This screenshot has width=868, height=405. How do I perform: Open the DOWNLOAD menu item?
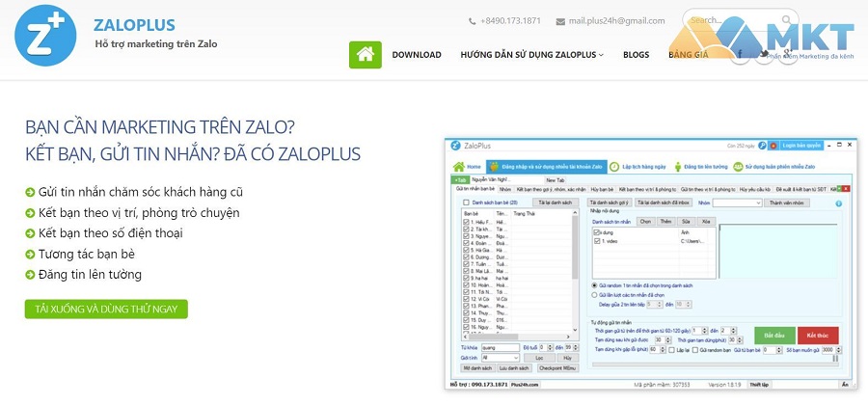[417, 55]
